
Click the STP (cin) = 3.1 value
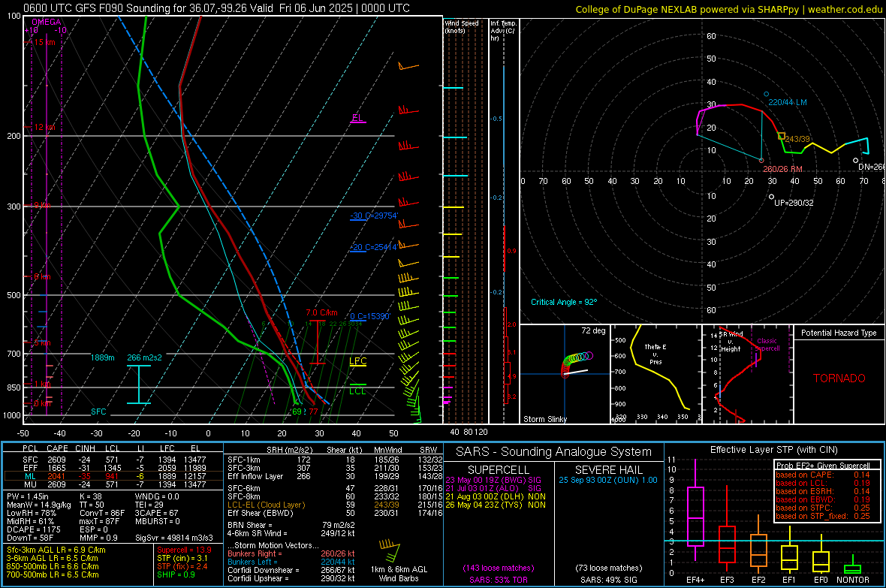coord(182,559)
